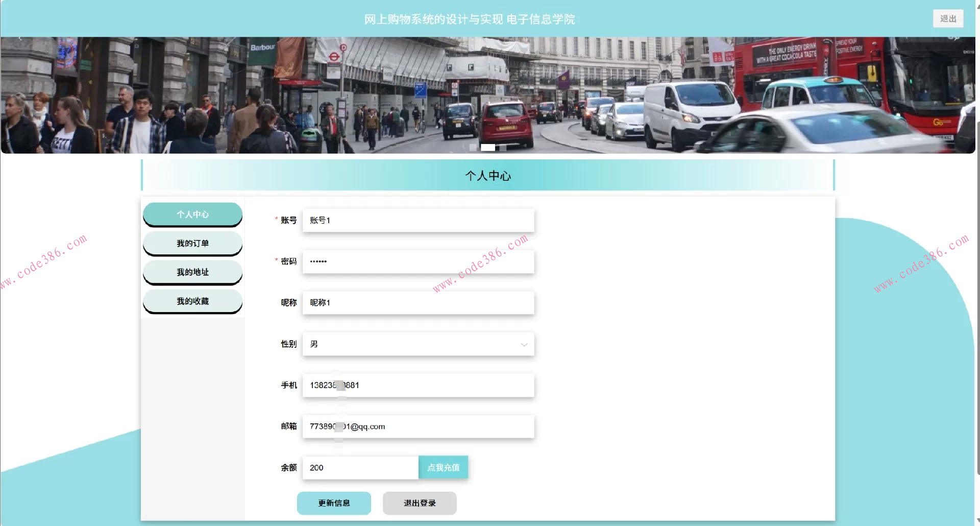The image size is (980, 526).
Task: Select the third carousel indicator
Action: coord(503,148)
